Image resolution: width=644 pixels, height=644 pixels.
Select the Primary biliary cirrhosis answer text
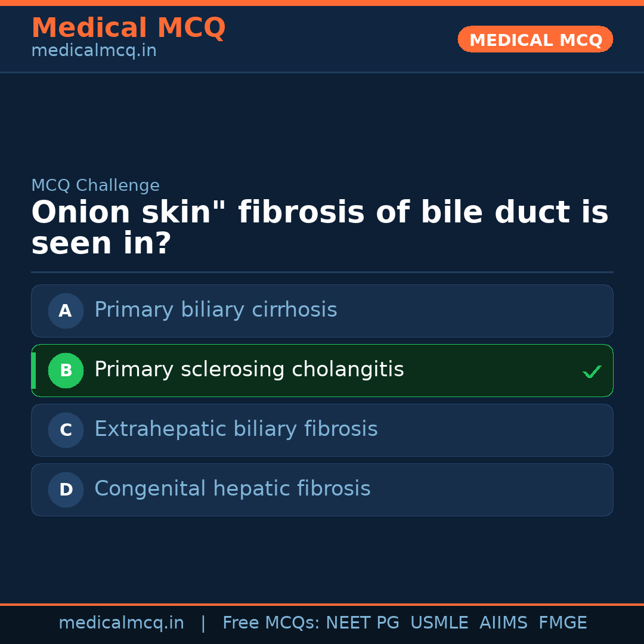216,310
